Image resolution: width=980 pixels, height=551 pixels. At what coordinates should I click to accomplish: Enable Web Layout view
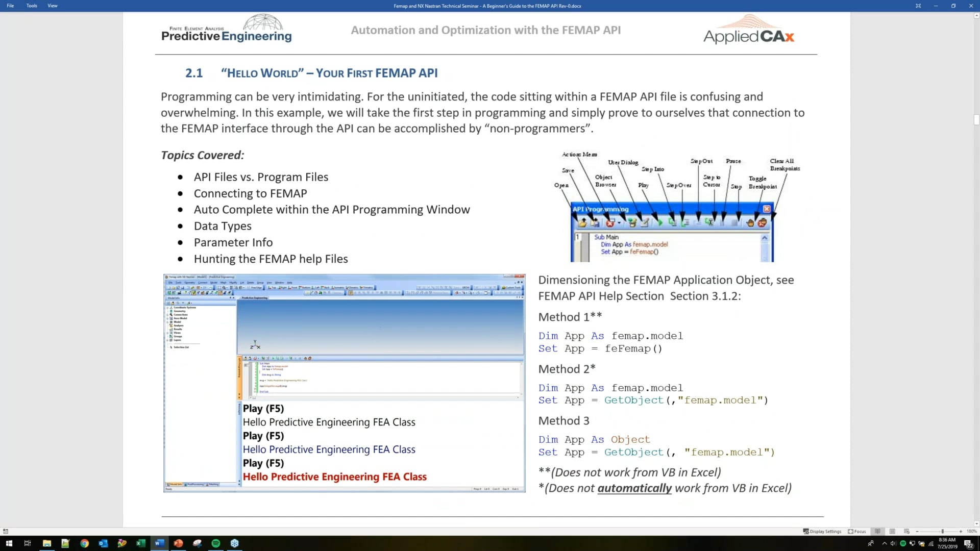(908, 531)
